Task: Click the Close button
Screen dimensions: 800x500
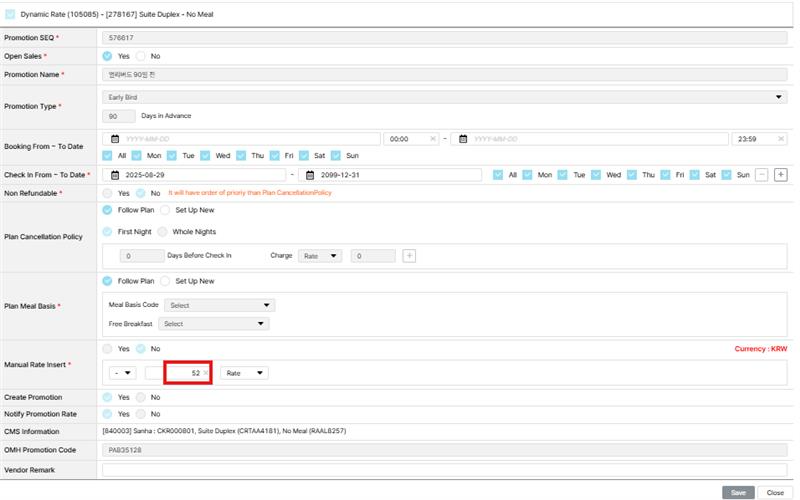Action: click(775, 492)
